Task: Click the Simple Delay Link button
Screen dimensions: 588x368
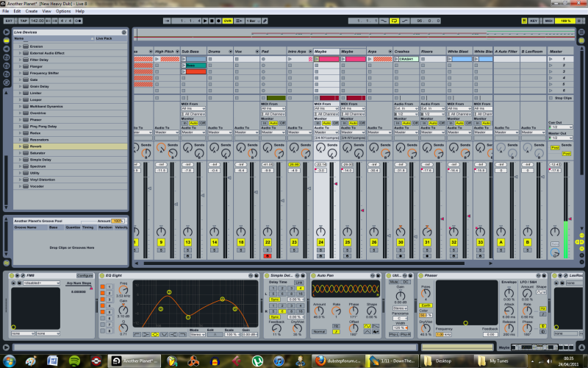Action: [x=299, y=283]
